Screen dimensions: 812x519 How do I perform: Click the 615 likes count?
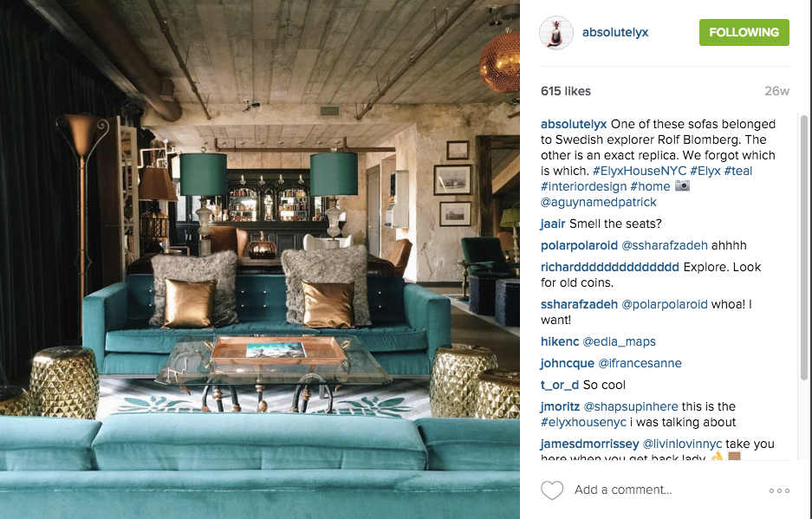[566, 91]
